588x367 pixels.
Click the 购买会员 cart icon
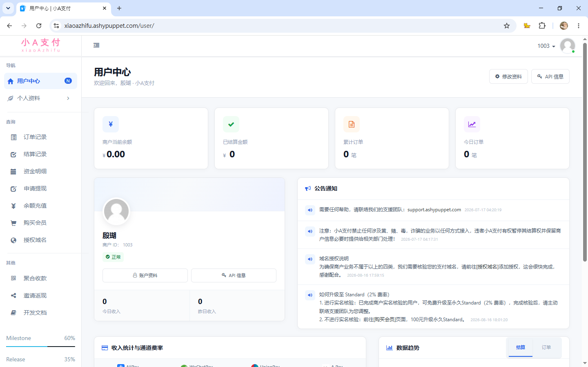[13, 223]
